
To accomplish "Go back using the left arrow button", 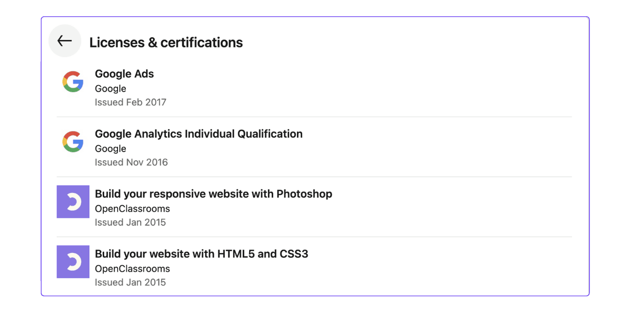I will click(x=64, y=41).
